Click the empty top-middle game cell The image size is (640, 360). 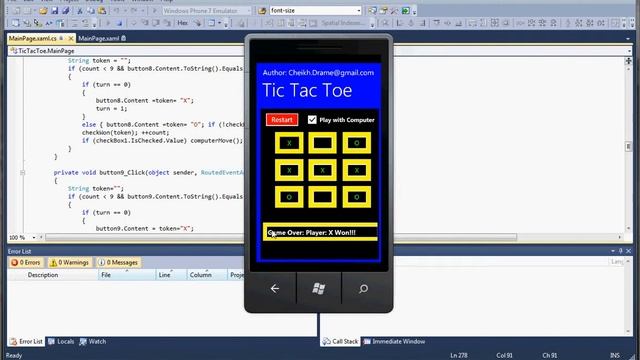point(322,143)
